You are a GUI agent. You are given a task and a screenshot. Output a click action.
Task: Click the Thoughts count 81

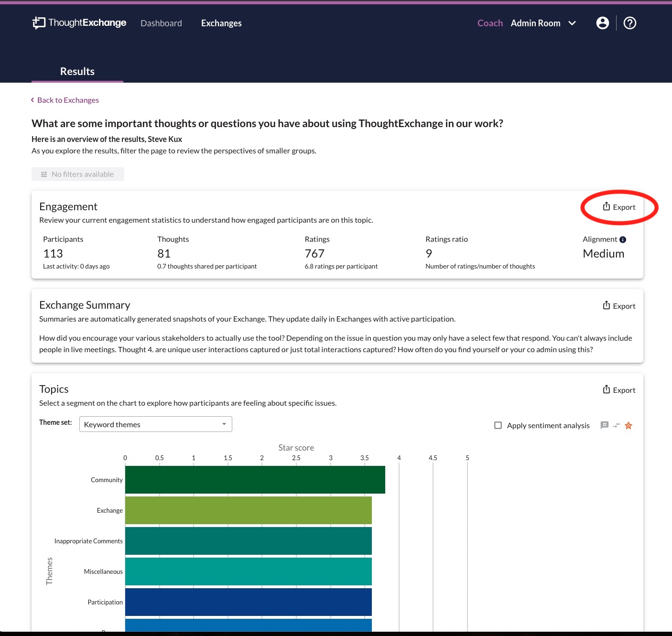tap(164, 254)
